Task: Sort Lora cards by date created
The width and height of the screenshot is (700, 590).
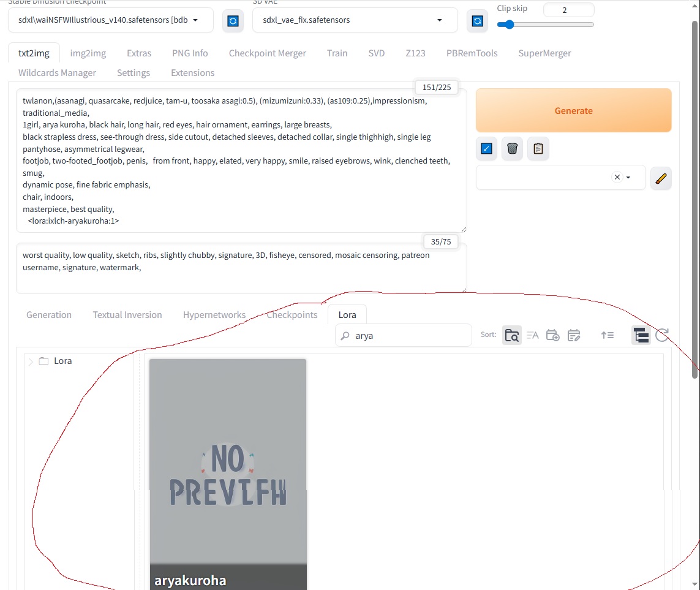Action: coord(552,335)
